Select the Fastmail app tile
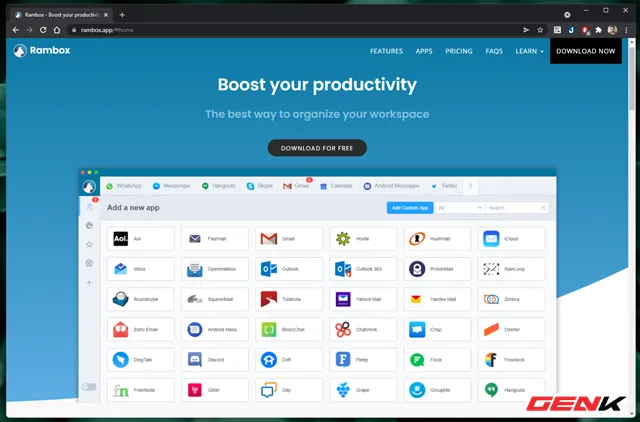The height and width of the screenshot is (422, 640). coord(215,239)
